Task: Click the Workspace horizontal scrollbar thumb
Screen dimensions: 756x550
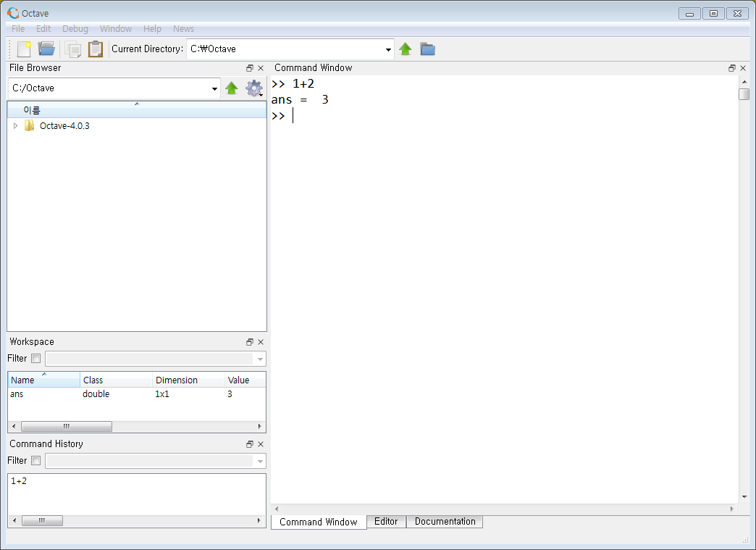Action: click(67, 427)
